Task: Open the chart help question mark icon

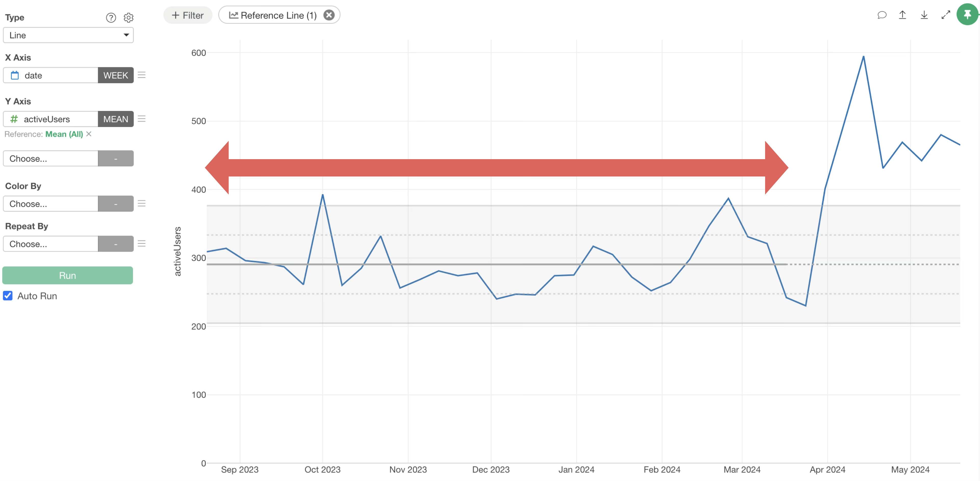Action: [x=111, y=18]
